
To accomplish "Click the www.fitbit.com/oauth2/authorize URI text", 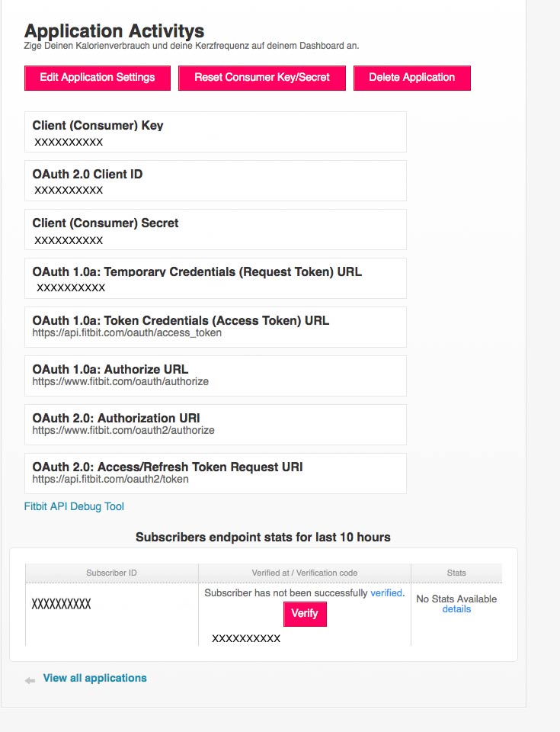I will click(123, 430).
